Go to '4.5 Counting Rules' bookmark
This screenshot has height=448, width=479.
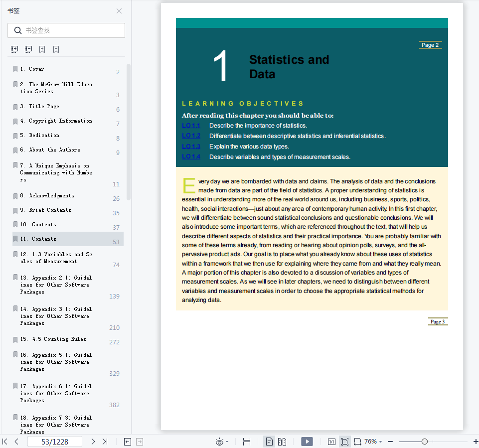[x=67, y=339]
